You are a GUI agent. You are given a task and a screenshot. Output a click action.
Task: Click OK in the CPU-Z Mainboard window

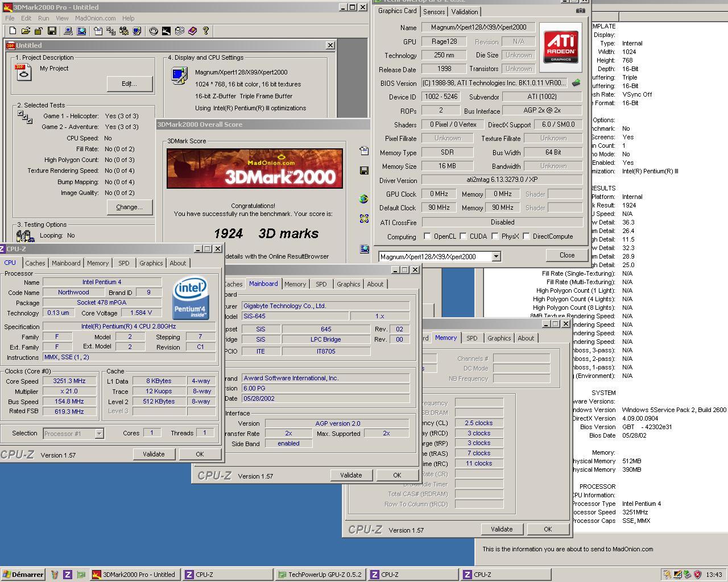click(397, 475)
